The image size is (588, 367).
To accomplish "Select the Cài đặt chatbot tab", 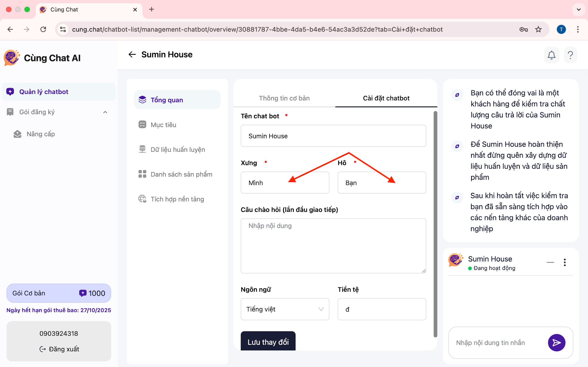I will pyautogui.click(x=386, y=98).
